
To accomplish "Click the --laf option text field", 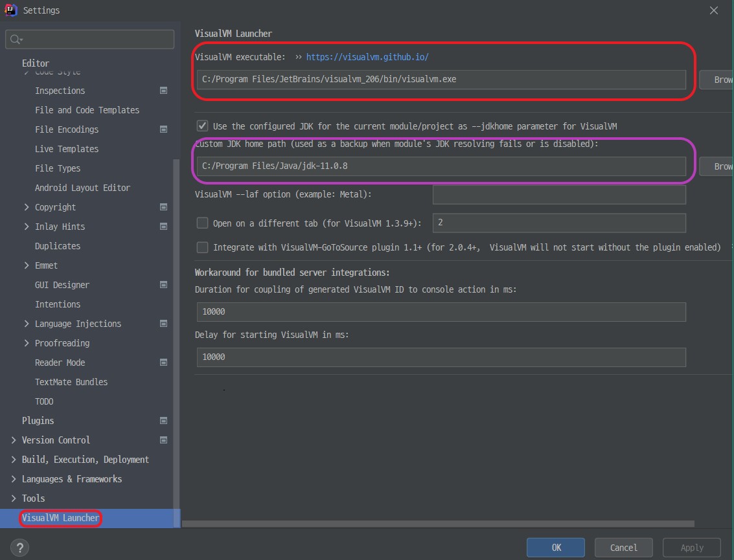I will (559, 195).
